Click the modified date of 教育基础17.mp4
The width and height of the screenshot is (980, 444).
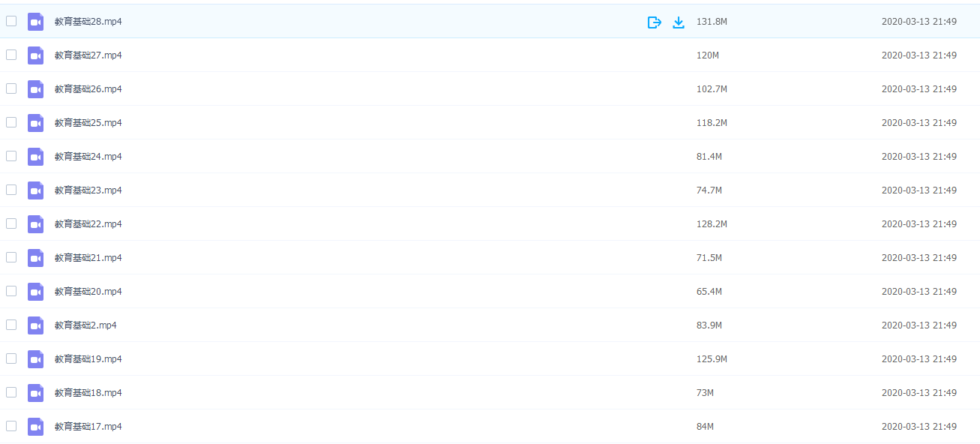[919, 427]
